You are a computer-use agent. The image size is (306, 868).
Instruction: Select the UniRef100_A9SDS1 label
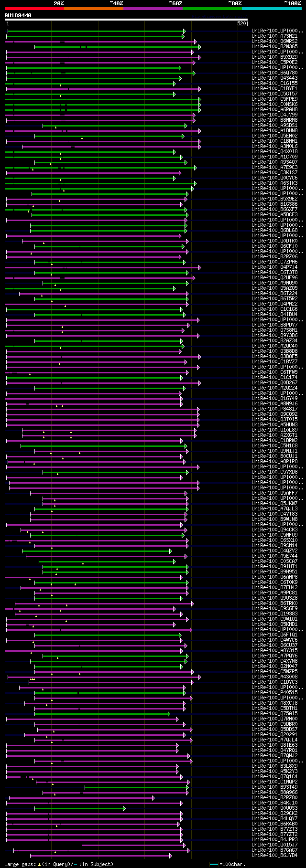pyautogui.click(x=274, y=126)
